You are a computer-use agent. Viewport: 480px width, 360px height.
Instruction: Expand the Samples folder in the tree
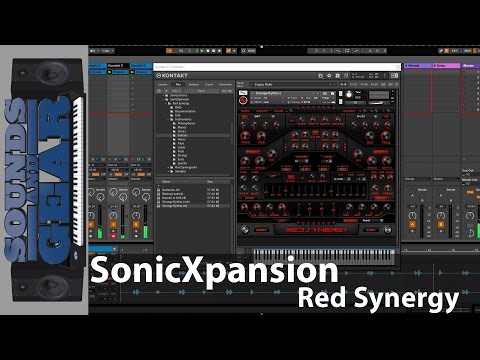coord(168,171)
